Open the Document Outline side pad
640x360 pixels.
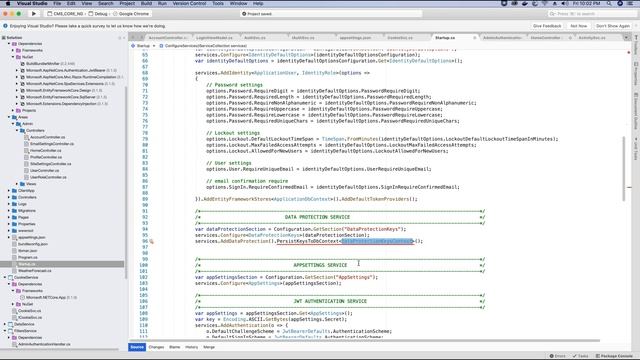(x=636, y=111)
